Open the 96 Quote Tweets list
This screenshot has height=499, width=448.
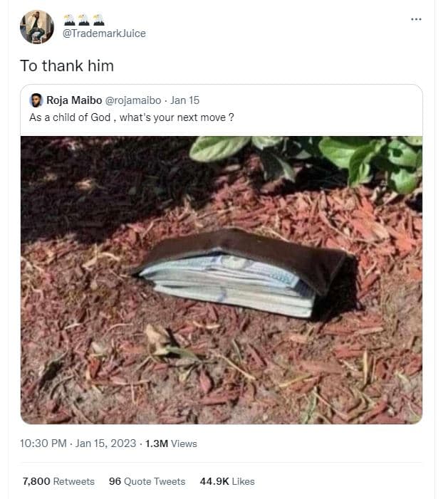(147, 481)
